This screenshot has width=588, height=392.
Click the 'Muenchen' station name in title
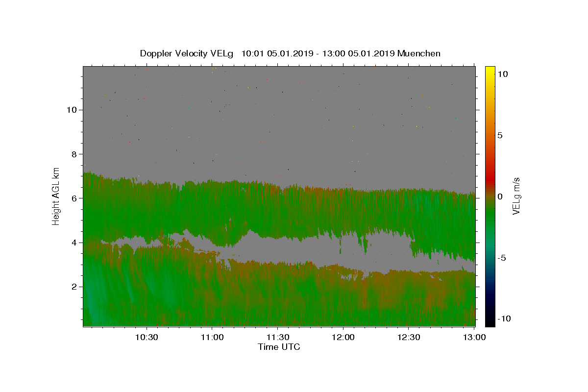click(x=419, y=53)
